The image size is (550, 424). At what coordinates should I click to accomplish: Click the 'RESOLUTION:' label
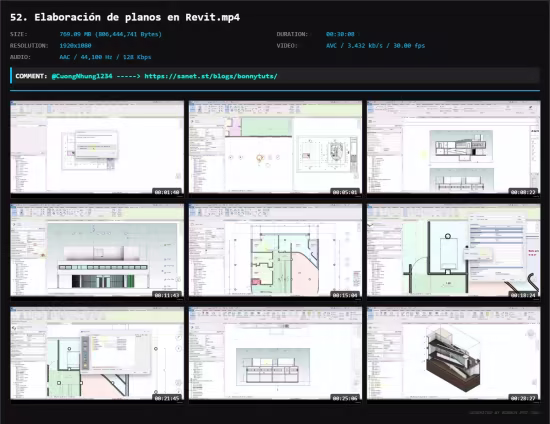click(29, 46)
